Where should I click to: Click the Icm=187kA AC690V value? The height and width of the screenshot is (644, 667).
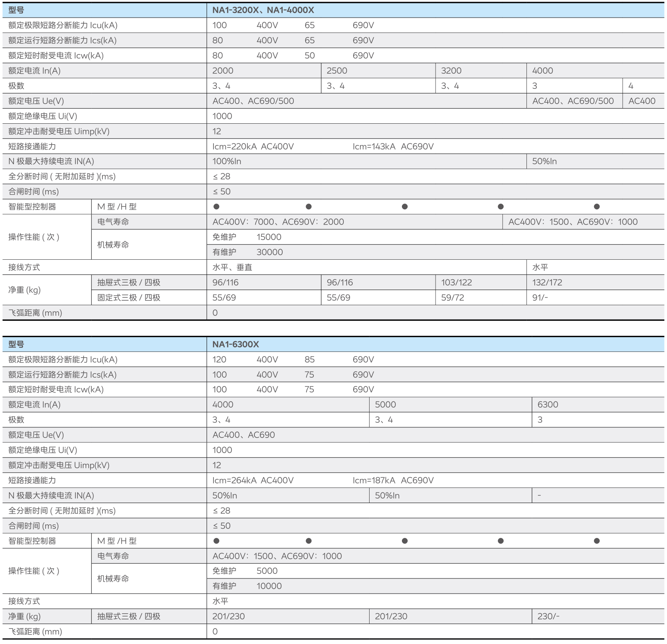coord(393,481)
